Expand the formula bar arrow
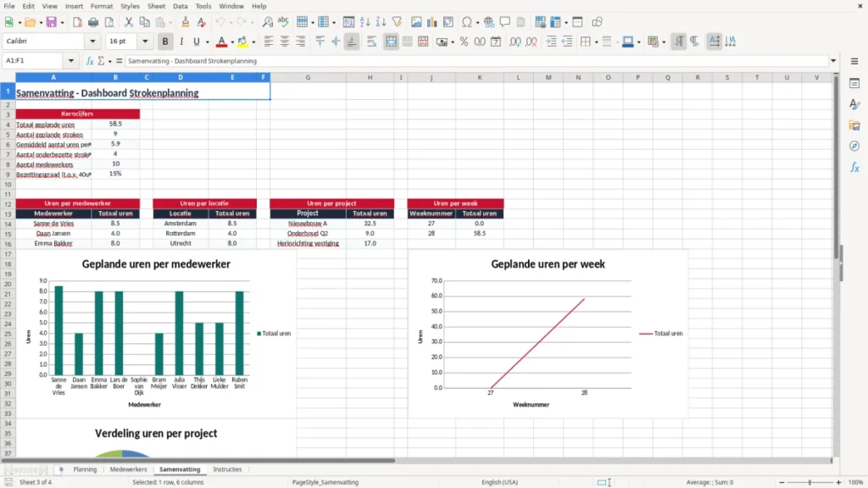 833,61
